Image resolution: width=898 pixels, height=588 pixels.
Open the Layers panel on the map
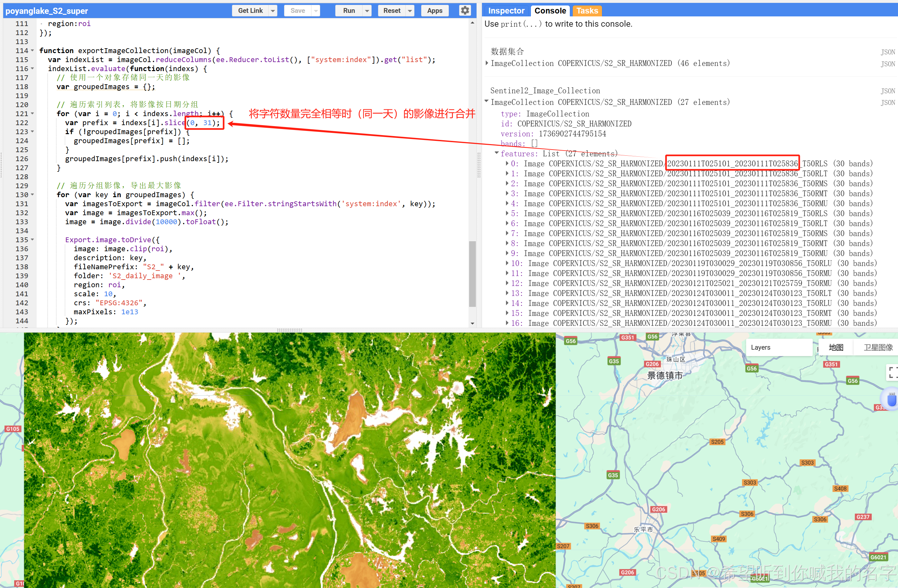tap(760, 347)
